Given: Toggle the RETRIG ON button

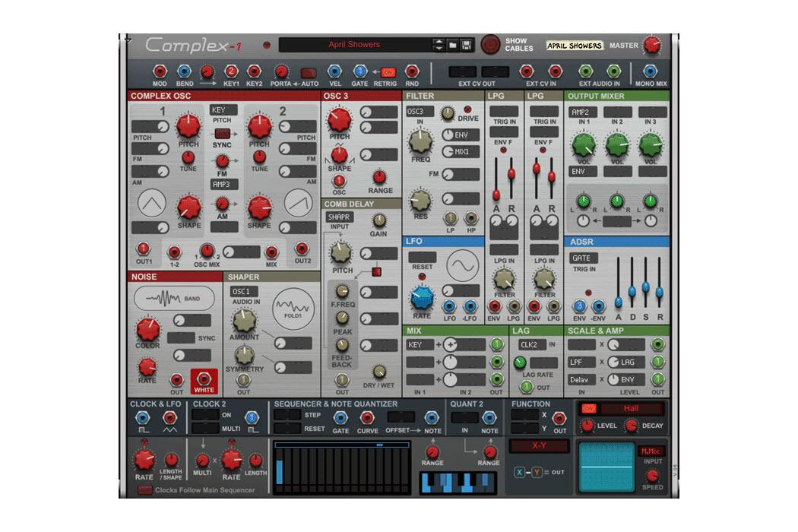Looking at the screenshot, I should [x=388, y=72].
